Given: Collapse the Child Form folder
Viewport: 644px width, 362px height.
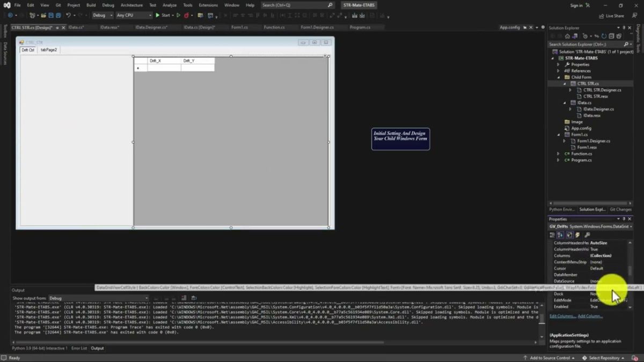Looking at the screenshot, I should coord(558,77).
